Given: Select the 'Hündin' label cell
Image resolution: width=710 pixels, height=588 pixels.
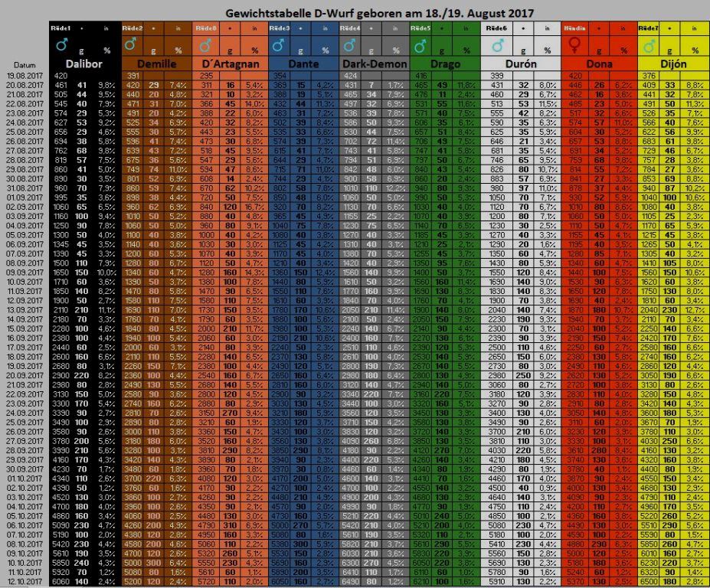Looking at the screenshot, I should click(574, 28).
